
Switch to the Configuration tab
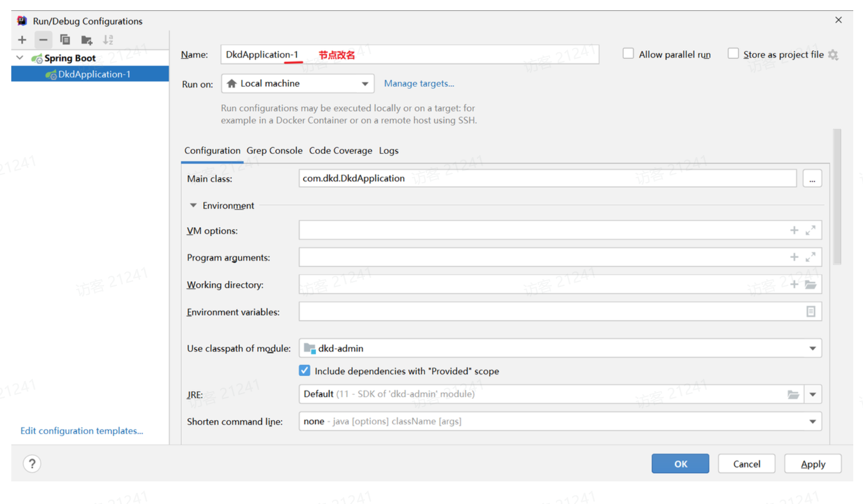(x=212, y=150)
